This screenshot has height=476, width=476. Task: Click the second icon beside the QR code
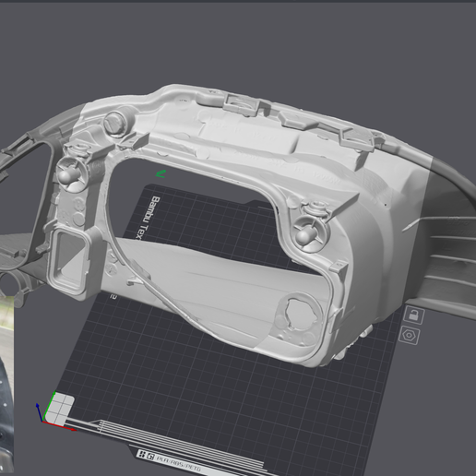(x=150, y=457)
